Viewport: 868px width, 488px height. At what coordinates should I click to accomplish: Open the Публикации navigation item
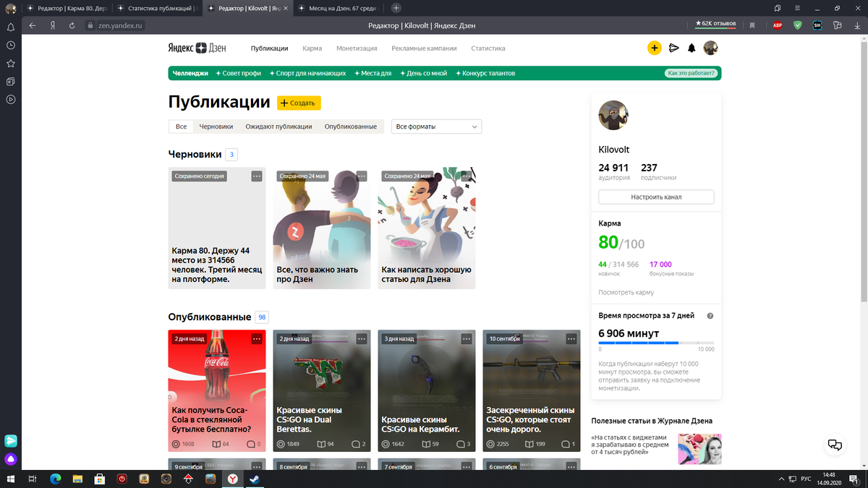tap(270, 48)
